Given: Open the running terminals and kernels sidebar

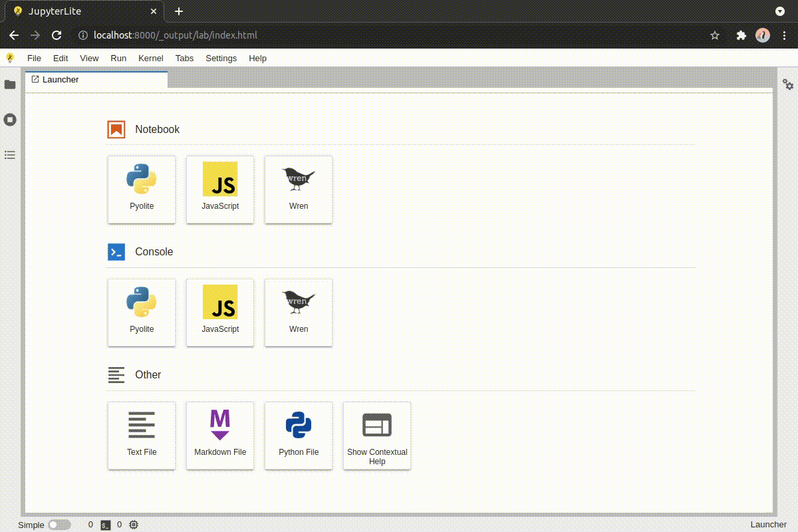Looking at the screenshot, I should (x=10, y=120).
